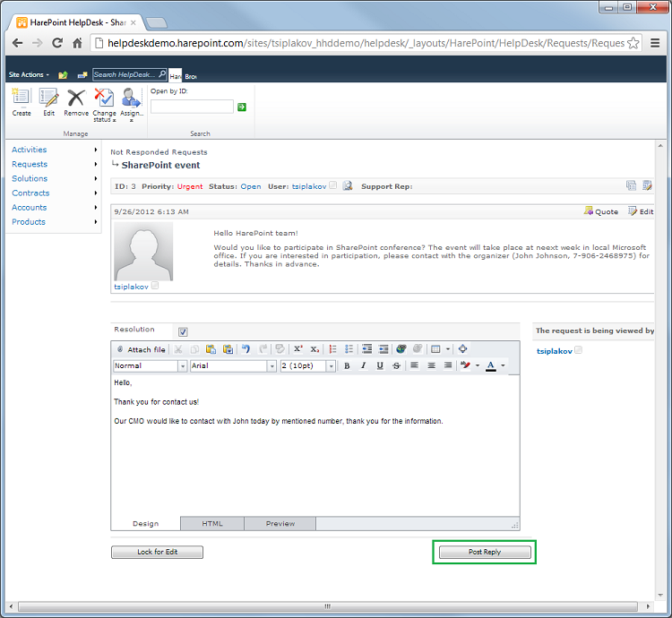Click the Post Reply button
This screenshot has width=672, height=618.
pos(485,552)
